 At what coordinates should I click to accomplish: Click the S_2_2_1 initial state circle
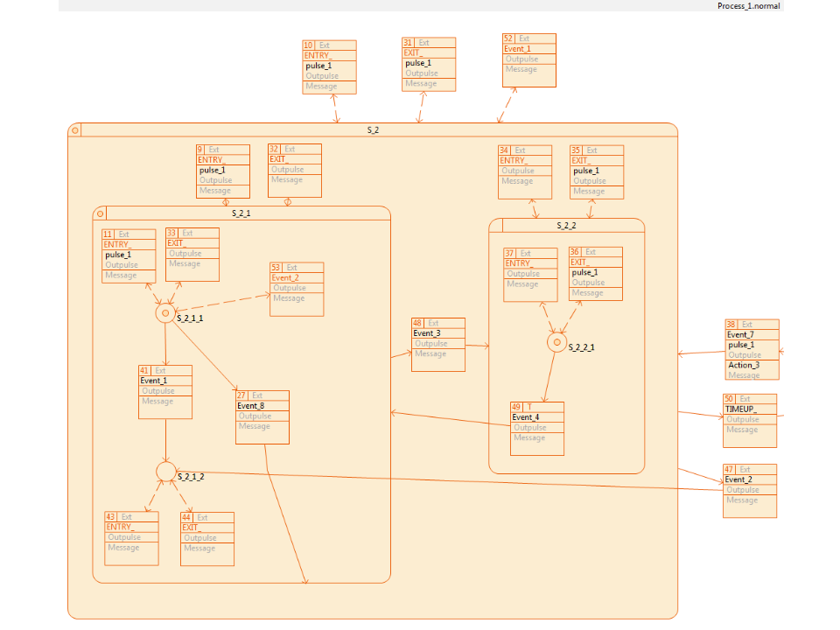click(556, 342)
